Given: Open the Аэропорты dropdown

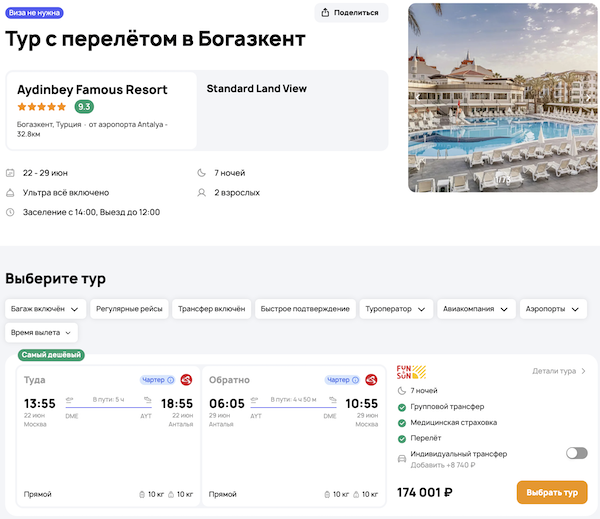Looking at the screenshot, I should [x=553, y=309].
